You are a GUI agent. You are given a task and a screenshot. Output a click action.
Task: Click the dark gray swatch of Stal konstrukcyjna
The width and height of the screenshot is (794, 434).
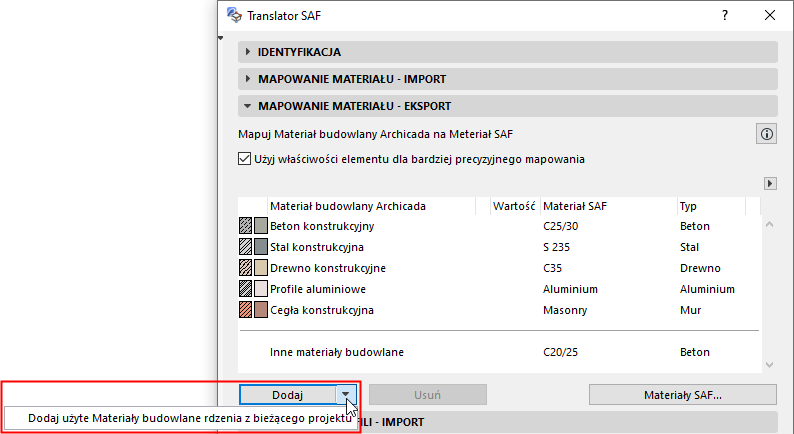(x=261, y=247)
